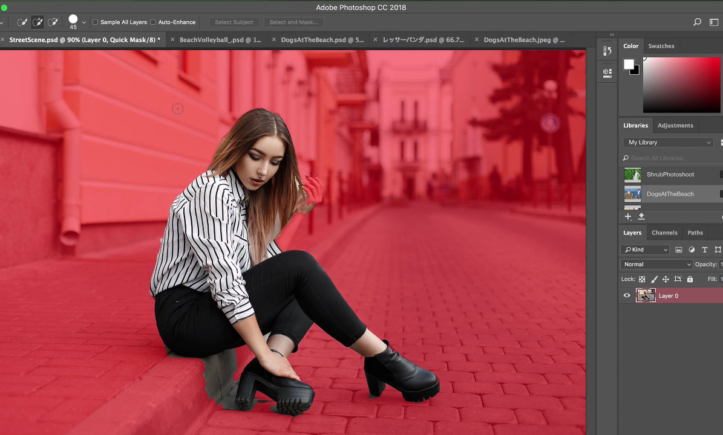Image resolution: width=723 pixels, height=435 pixels.
Task: Click the Libraries upload icon
Action: tap(641, 216)
